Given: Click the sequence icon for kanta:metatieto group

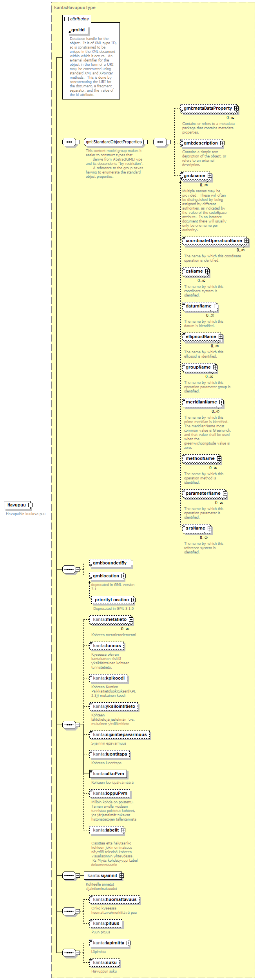Looking at the screenshot, I should 69,725.
